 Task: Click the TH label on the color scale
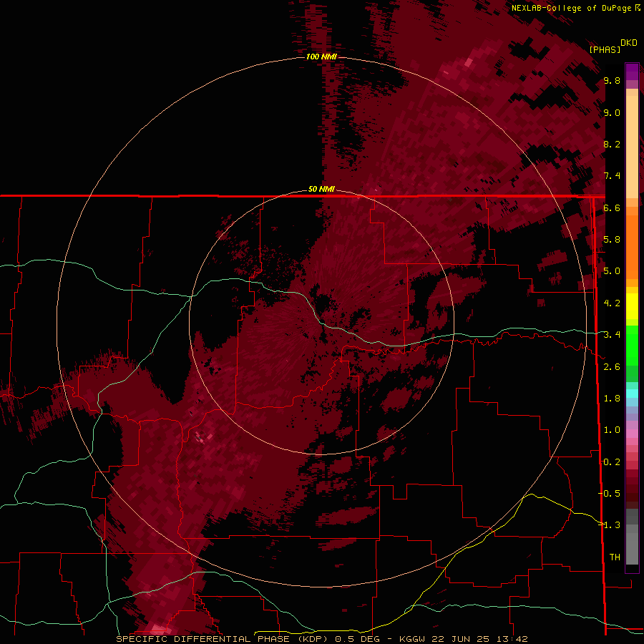coord(615,557)
